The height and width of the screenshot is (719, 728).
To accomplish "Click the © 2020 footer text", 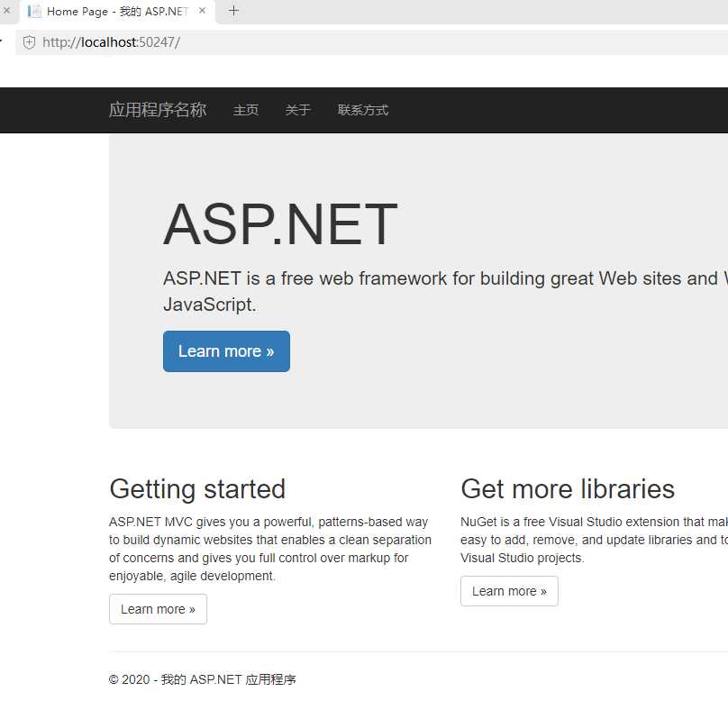I will 203,679.
